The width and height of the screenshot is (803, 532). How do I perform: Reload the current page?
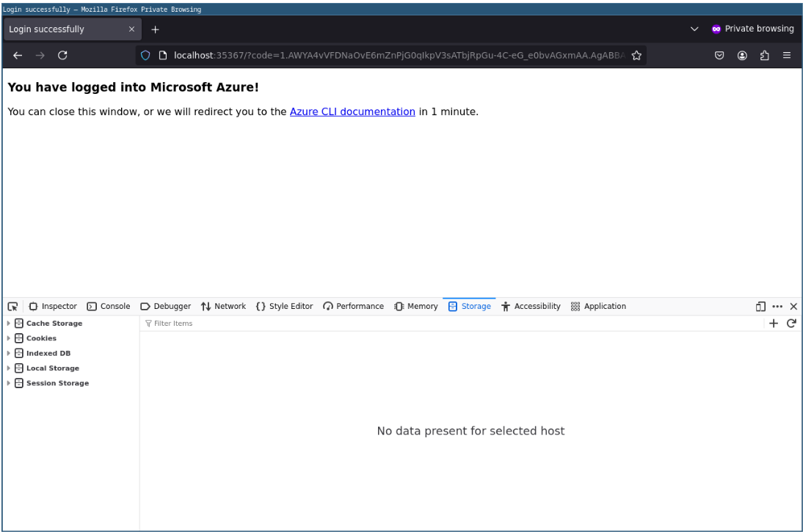(x=62, y=56)
